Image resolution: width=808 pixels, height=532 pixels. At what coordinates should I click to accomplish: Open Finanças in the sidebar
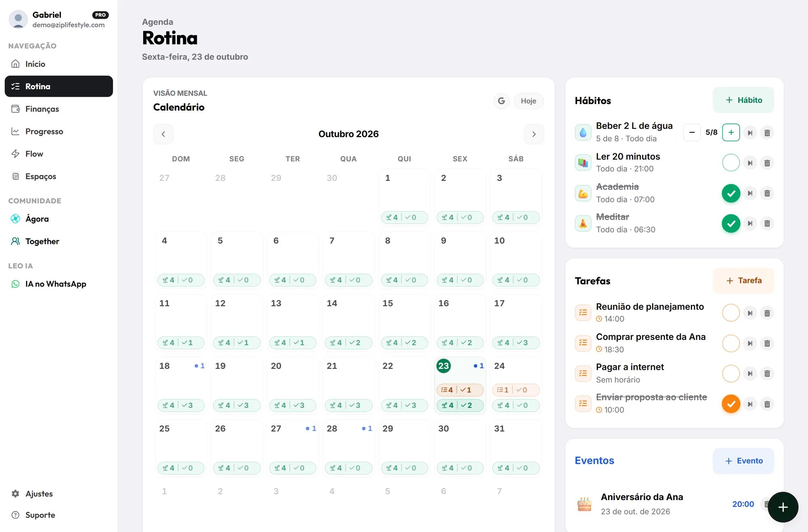[59, 109]
